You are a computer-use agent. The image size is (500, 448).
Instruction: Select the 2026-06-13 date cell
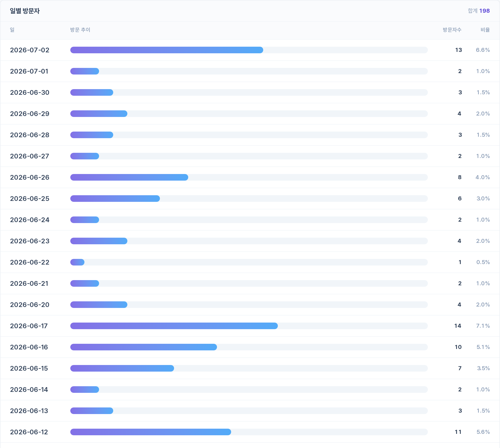click(29, 411)
